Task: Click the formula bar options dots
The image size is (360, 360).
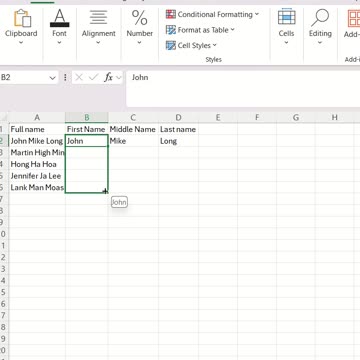Action: [65, 77]
